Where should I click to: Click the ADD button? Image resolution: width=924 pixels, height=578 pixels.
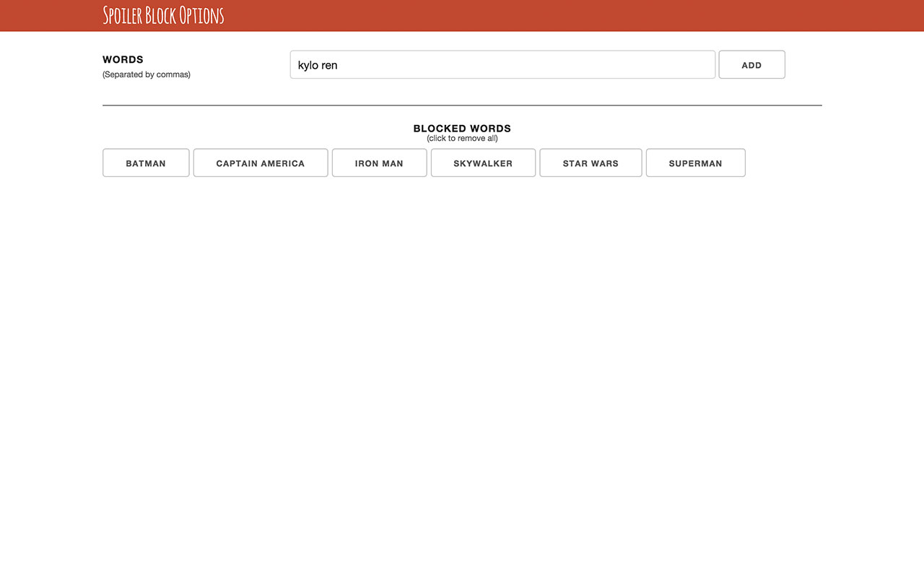pos(751,64)
